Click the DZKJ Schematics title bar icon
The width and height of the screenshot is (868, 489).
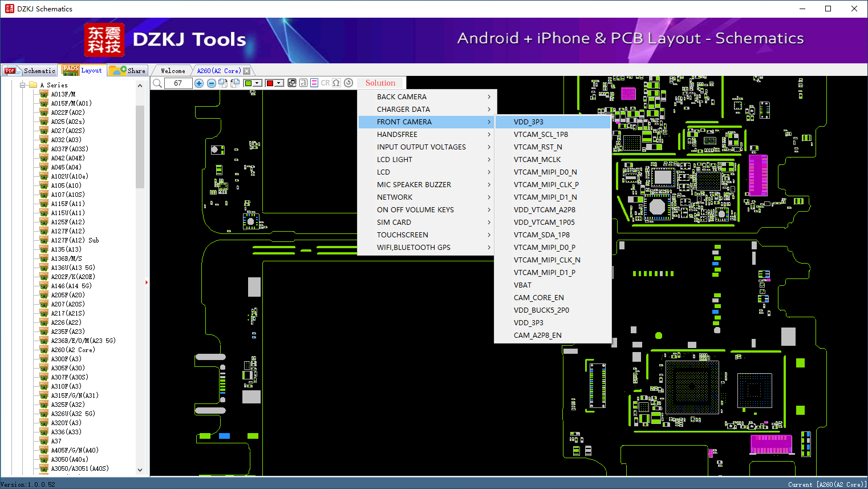tap(9, 9)
